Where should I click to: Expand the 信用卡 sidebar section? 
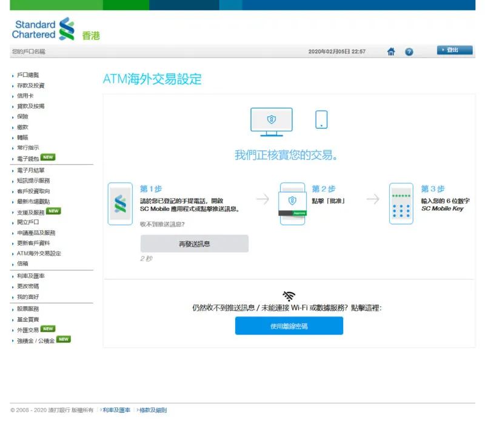(25, 96)
